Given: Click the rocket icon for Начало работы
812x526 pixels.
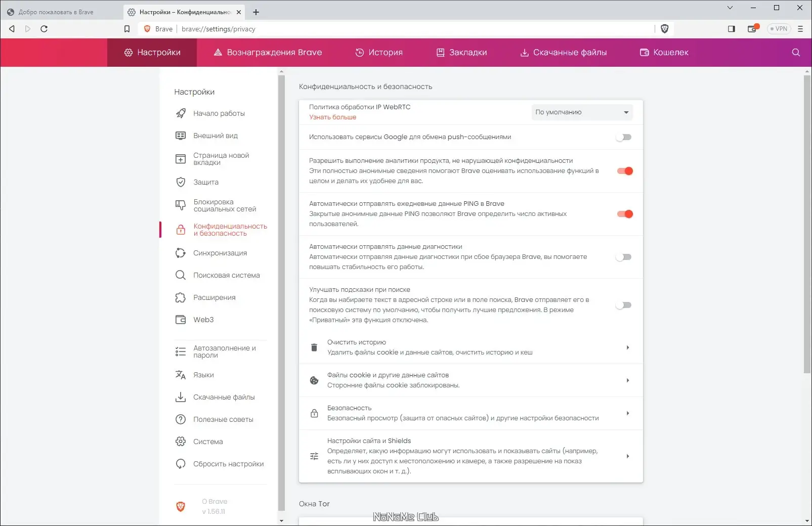Looking at the screenshot, I should click(181, 113).
